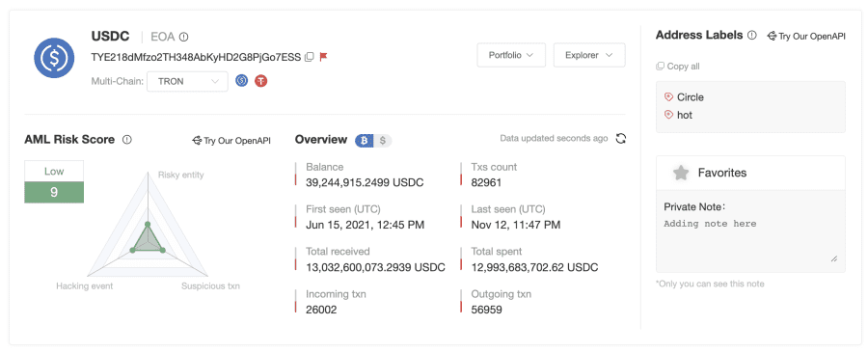Open the Portfolio dropdown
Viewport: 868px width, 352px height.
click(x=511, y=55)
